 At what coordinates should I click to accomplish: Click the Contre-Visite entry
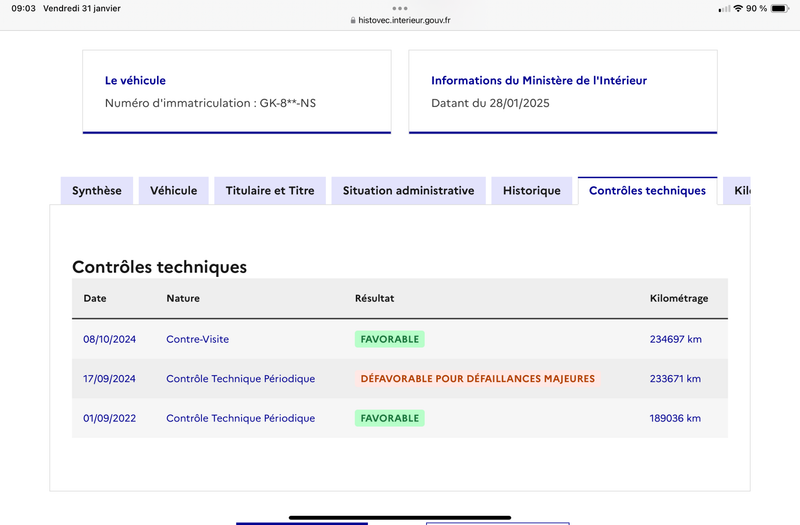point(197,339)
